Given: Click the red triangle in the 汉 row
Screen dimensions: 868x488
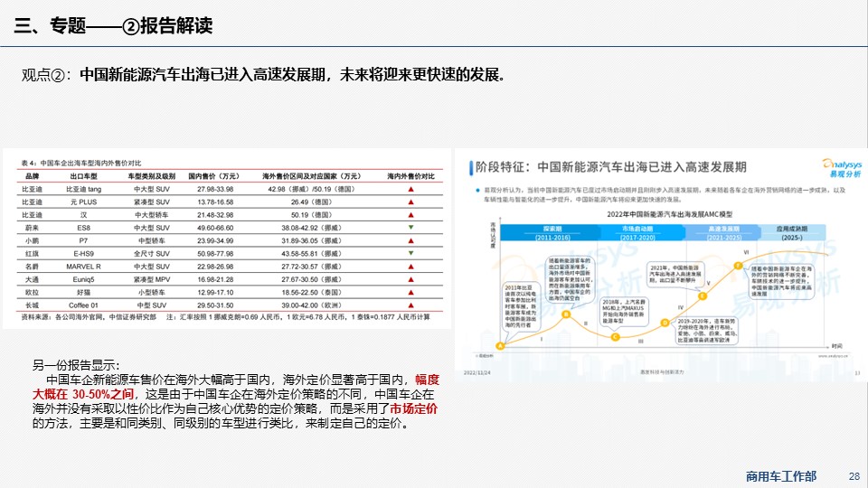Looking at the screenshot, I should (410, 215).
